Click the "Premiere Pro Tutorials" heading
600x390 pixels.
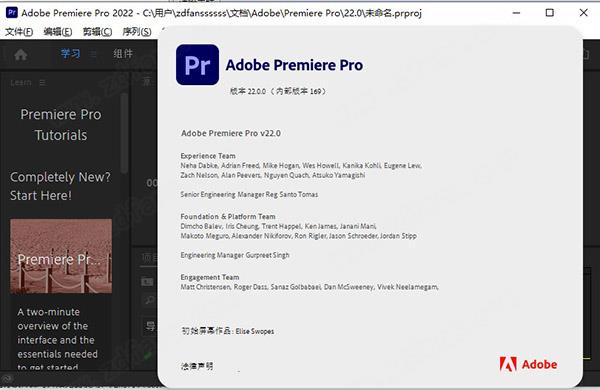61,124
